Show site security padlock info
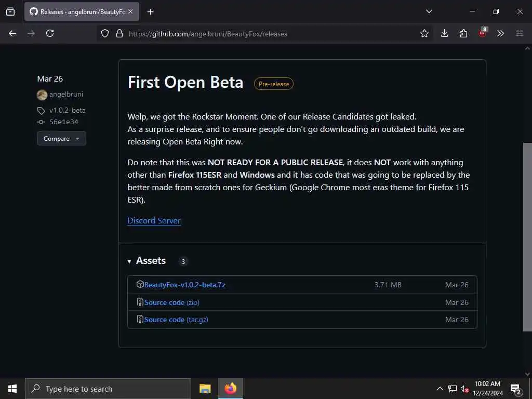 pos(119,33)
